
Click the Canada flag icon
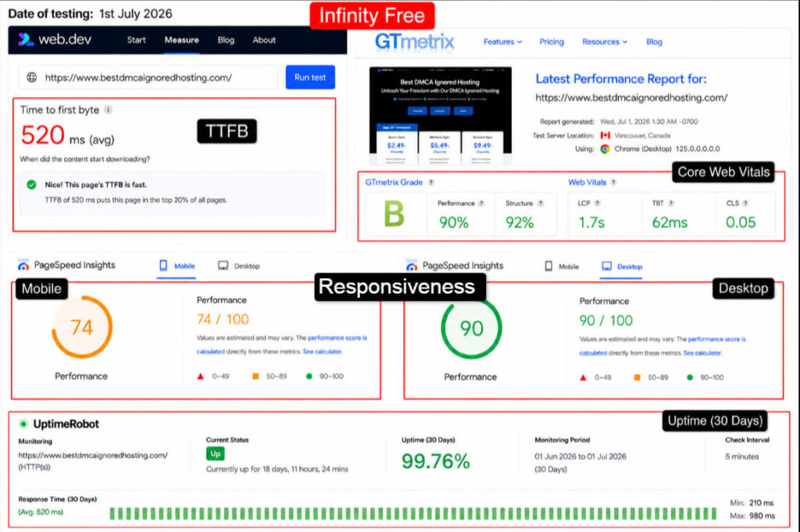(605, 135)
